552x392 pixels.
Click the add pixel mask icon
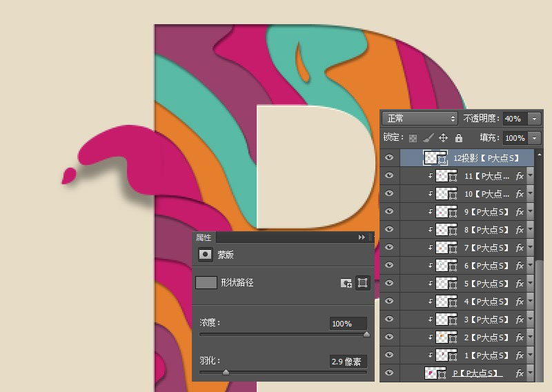[x=346, y=283]
